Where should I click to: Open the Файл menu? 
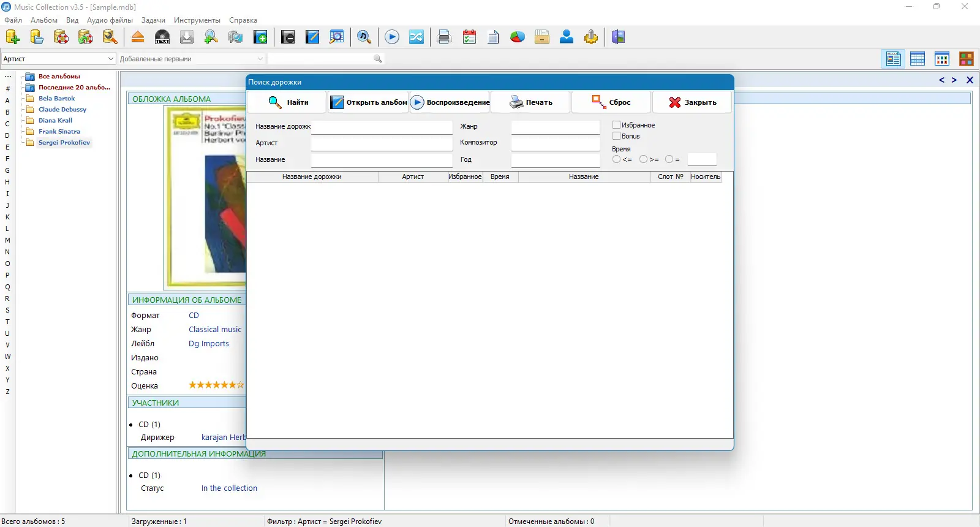[x=13, y=20]
